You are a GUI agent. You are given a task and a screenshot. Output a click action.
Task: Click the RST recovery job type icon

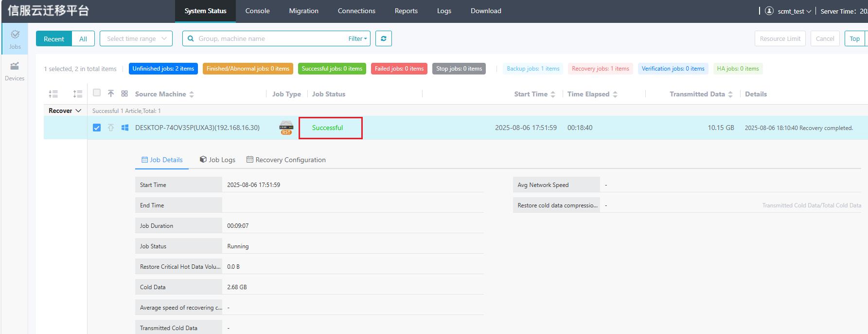click(x=286, y=128)
